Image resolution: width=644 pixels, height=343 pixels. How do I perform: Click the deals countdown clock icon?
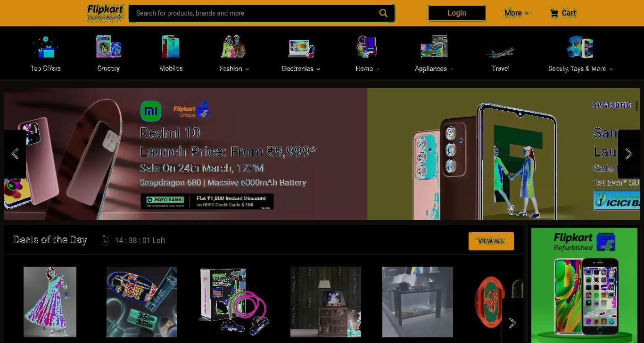click(105, 240)
